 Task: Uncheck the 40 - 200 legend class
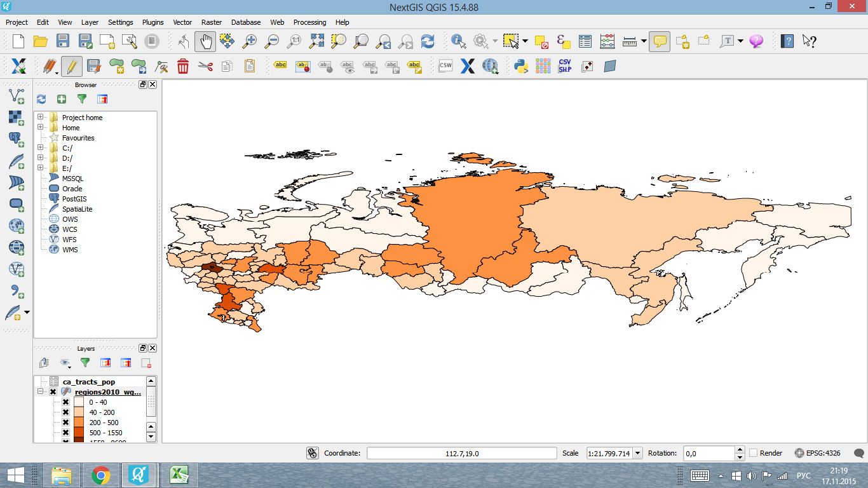65,412
